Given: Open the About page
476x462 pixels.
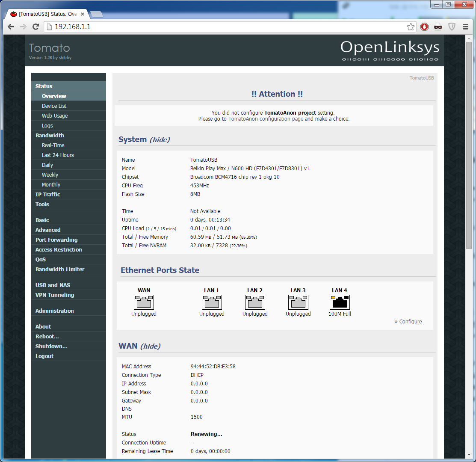Looking at the screenshot, I should [x=68, y=327].
